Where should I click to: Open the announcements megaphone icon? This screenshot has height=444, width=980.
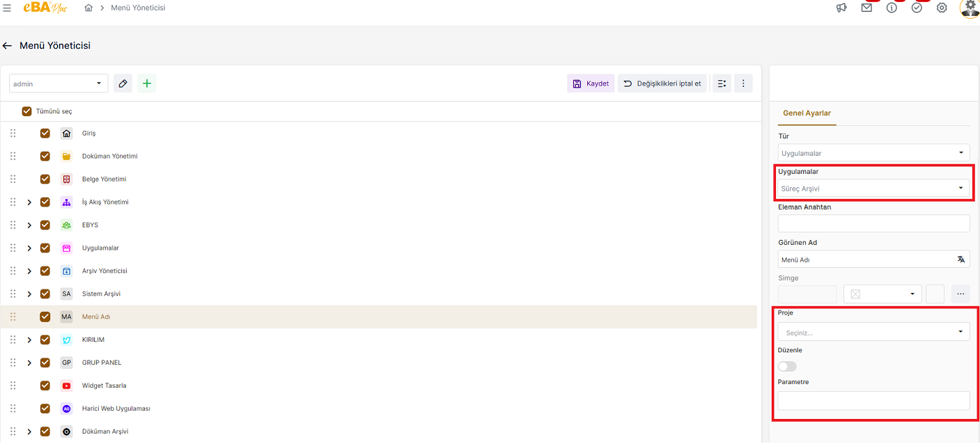coord(841,8)
